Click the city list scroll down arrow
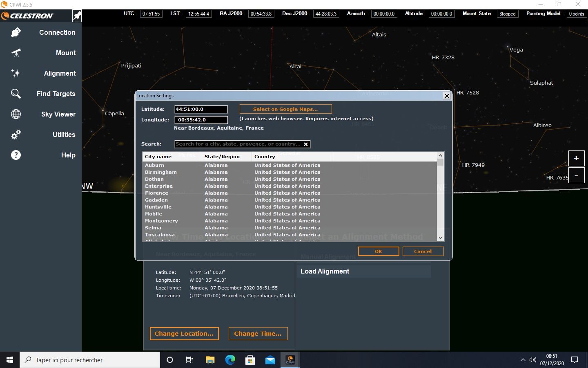Viewport: 588px width, 368px height. [440, 238]
